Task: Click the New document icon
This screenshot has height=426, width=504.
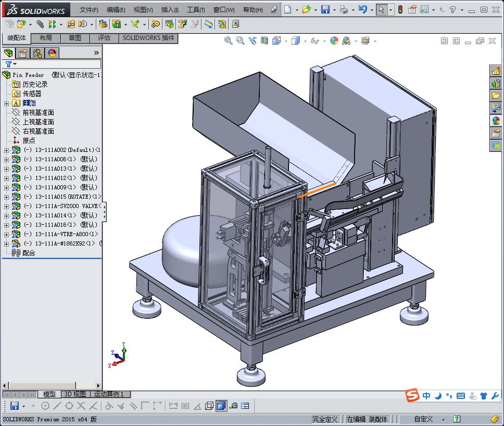Action: coord(287,10)
